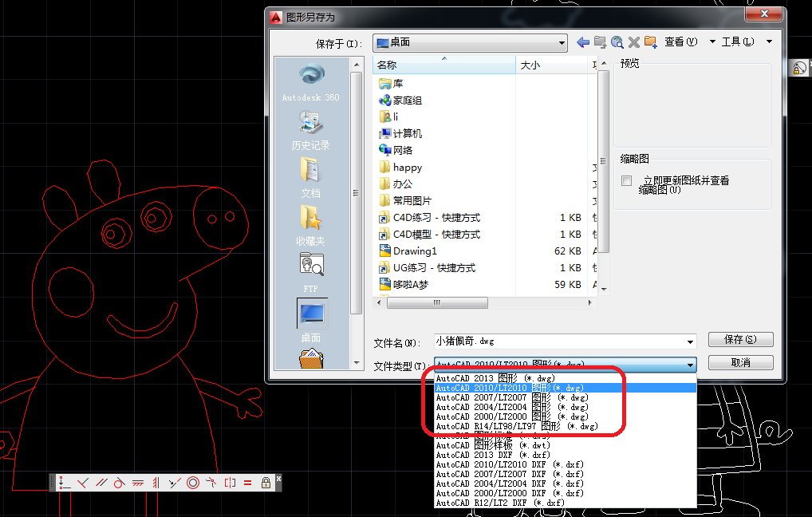The width and height of the screenshot is (812, 517).
Task: Click the delete (X) icon in dialog toolbar
Action: (x=633, y=41)
